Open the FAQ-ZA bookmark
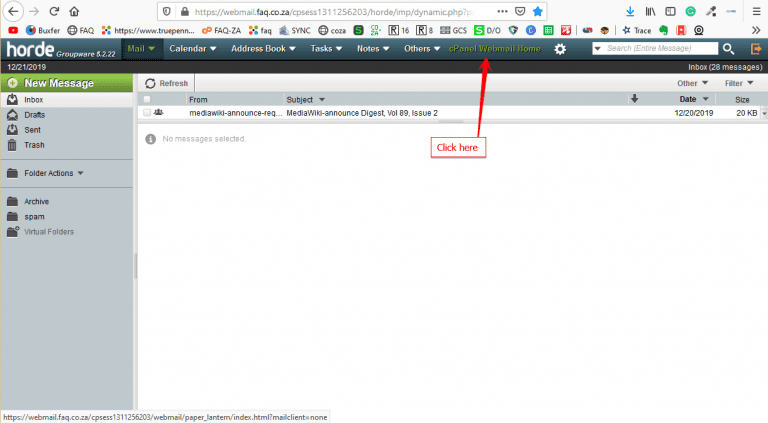 (x=221, y=30)
